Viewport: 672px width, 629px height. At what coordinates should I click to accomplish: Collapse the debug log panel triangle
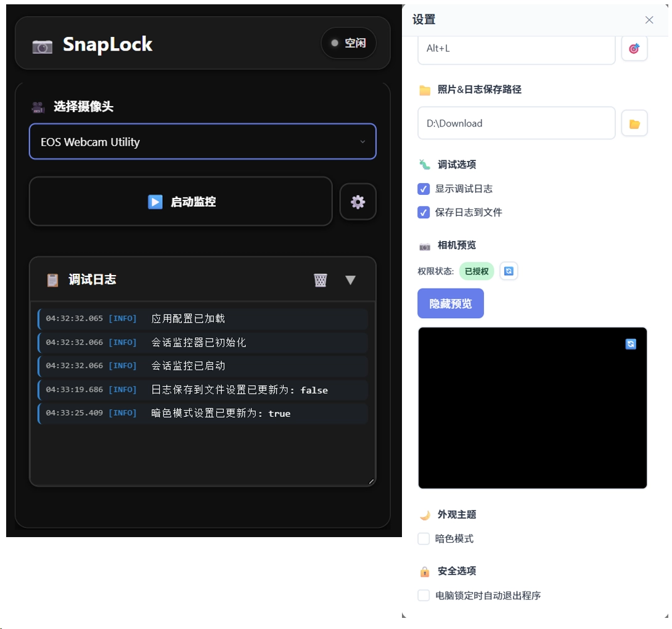(350, 280)
